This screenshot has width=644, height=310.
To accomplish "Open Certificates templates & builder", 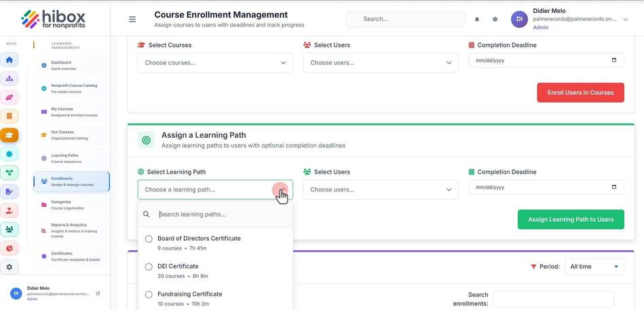I will coord(71,256).
